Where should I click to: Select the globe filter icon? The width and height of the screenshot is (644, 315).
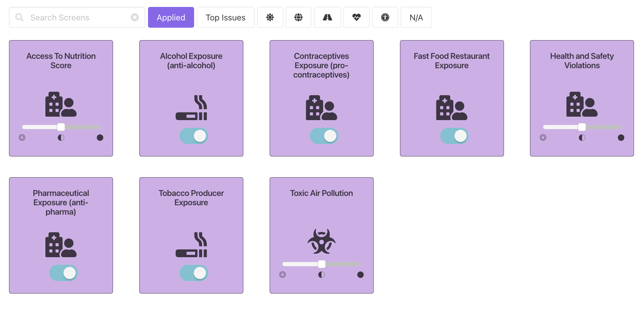pyautogui.click(x=298, y=17)
